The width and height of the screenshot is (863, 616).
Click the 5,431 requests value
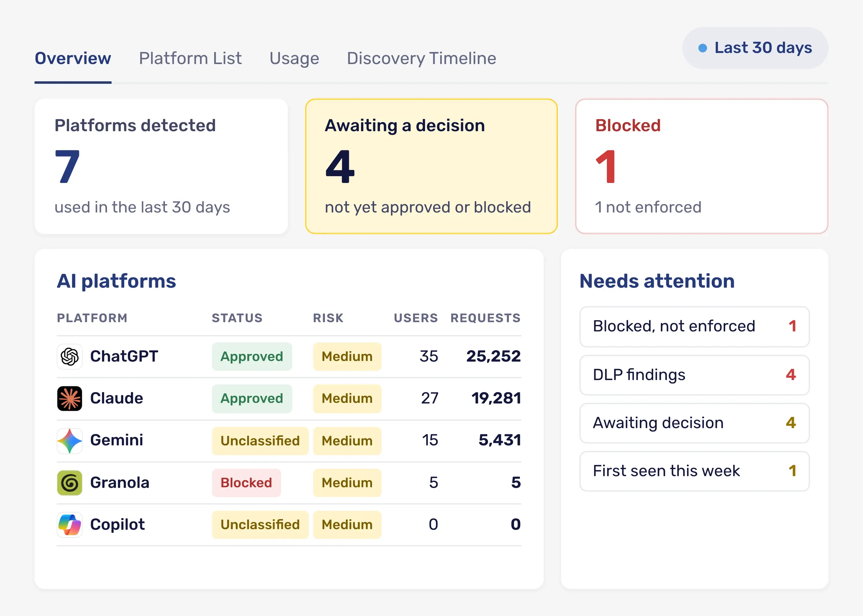(499, 440)
